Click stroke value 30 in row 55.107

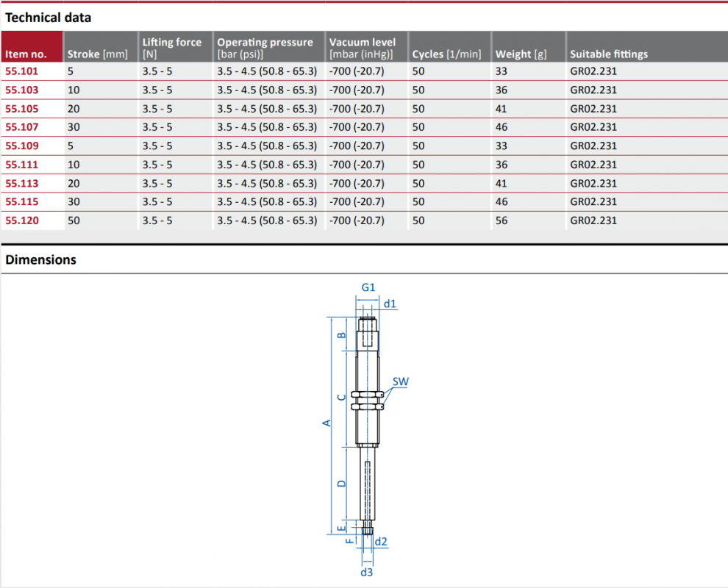pos(74,127)
